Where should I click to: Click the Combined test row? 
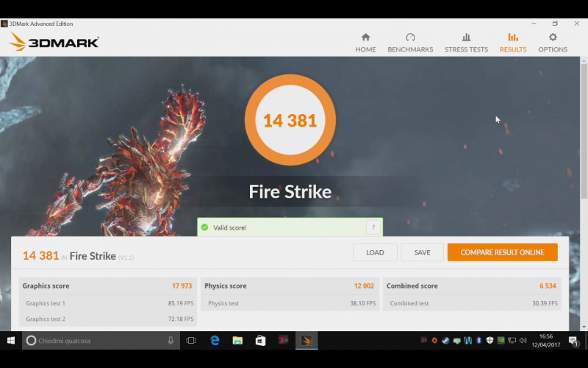point(472,303)
